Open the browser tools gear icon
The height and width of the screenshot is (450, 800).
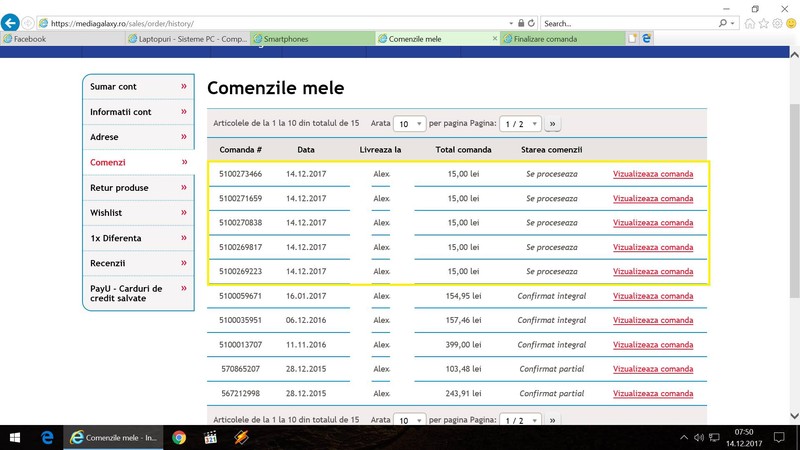pos(777,23)
